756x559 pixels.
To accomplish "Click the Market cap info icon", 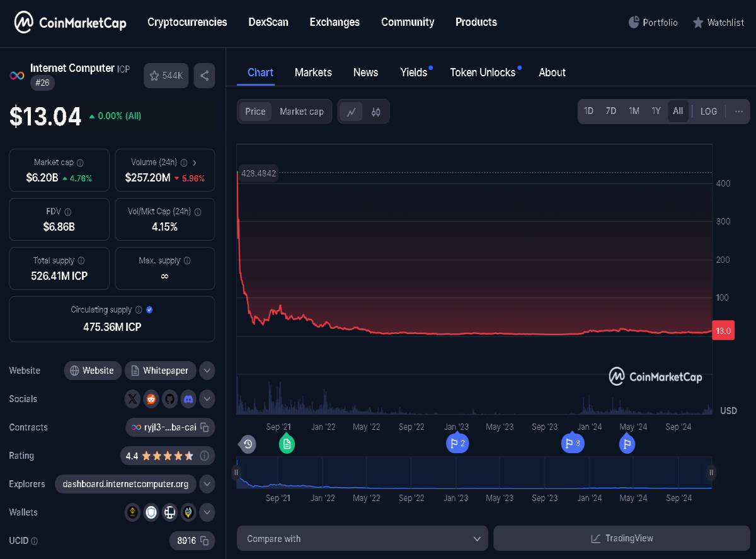I will point(80,163).
